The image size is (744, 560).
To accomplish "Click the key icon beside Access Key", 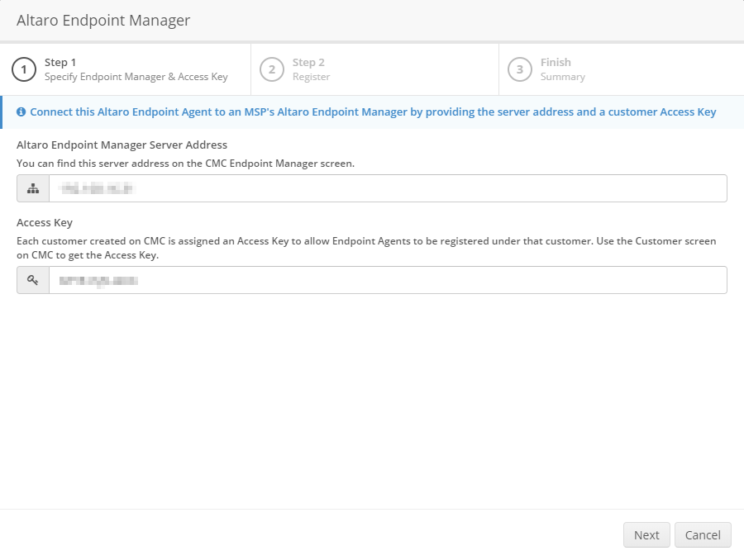I will coord(33,280).
